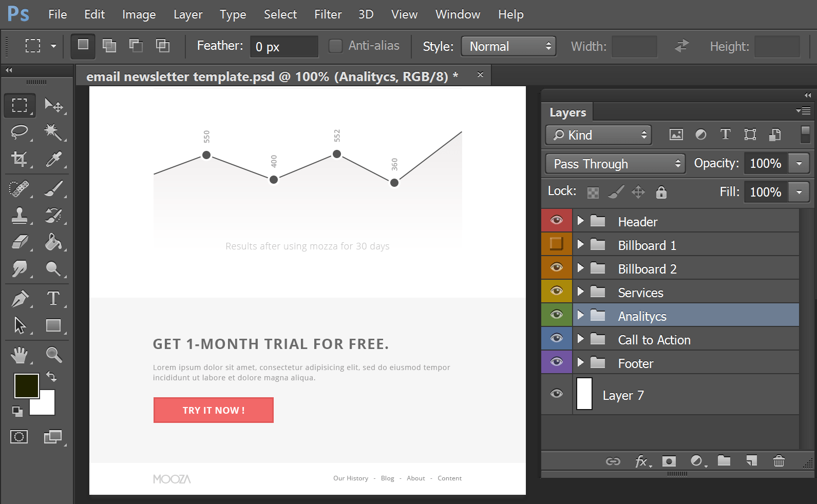Image resolution: width=817 pixels, height=504 pixels.
Task: Select the Clone Stamp tool
Action: (20, 216)
